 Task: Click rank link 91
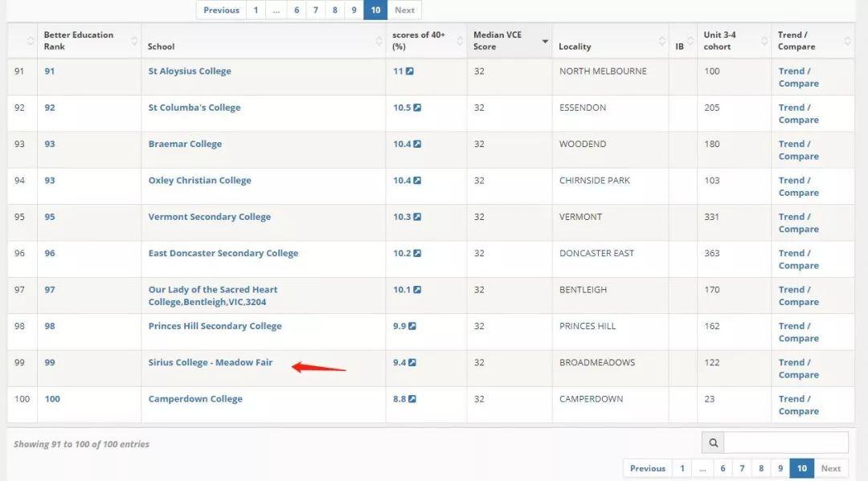click(x=50, y=71)
